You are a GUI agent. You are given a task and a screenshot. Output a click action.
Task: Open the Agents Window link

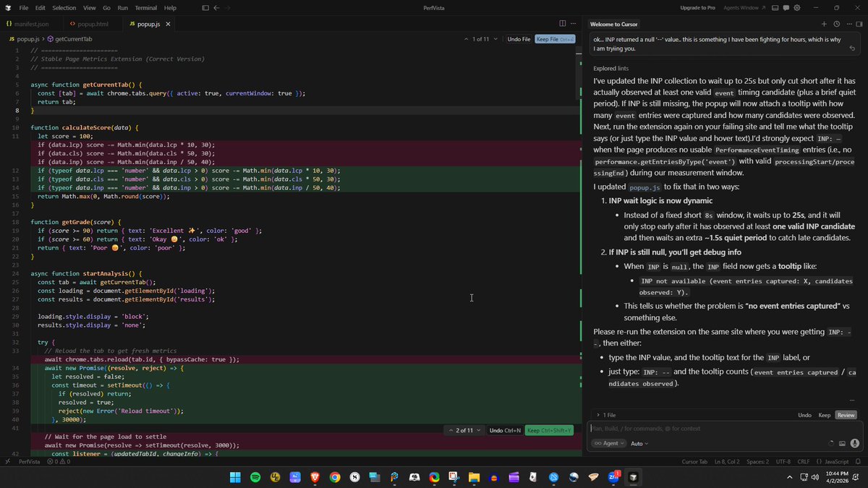click(x=743, y=7)
